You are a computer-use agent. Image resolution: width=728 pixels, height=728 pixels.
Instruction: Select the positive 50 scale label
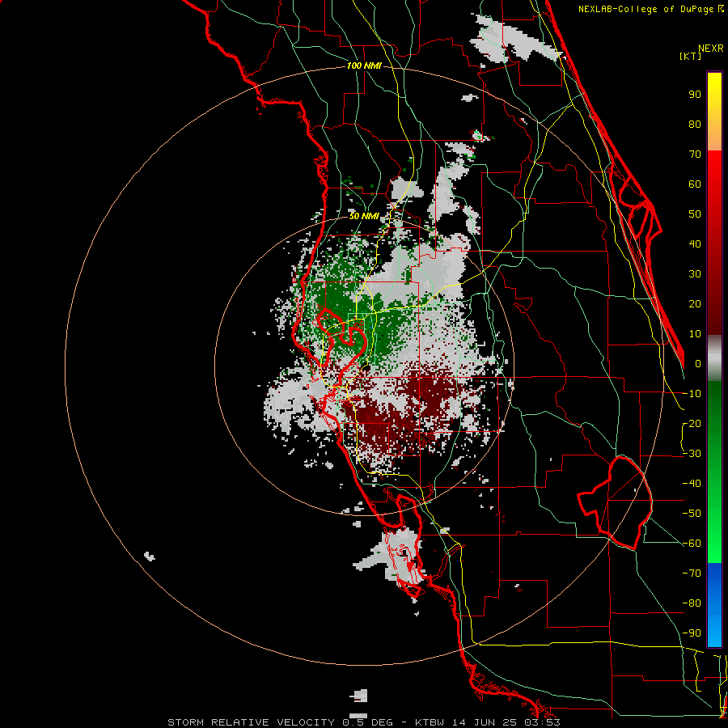pos(695,214)
